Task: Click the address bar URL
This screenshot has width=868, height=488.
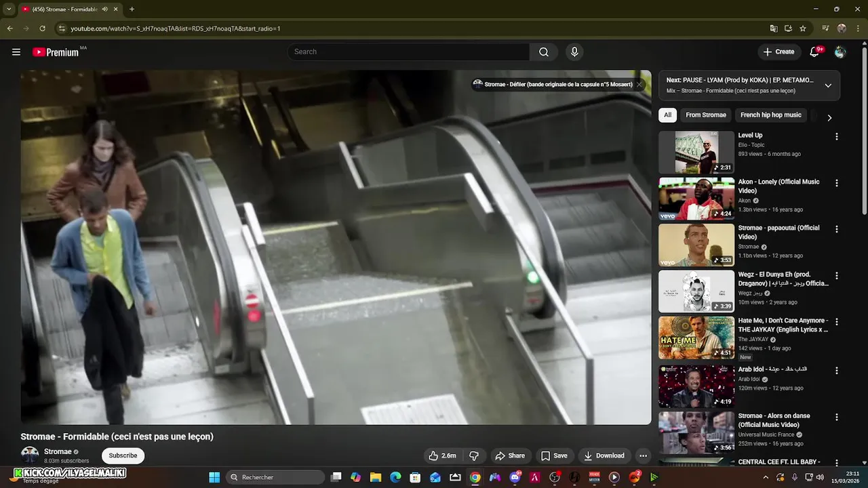Action: [176, 28]
